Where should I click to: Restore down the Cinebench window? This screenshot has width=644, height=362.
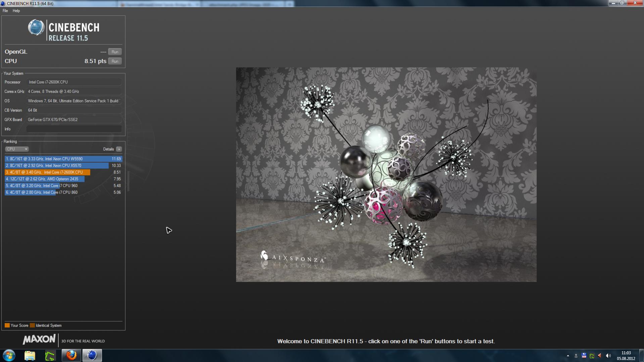[x=622, y=3]
